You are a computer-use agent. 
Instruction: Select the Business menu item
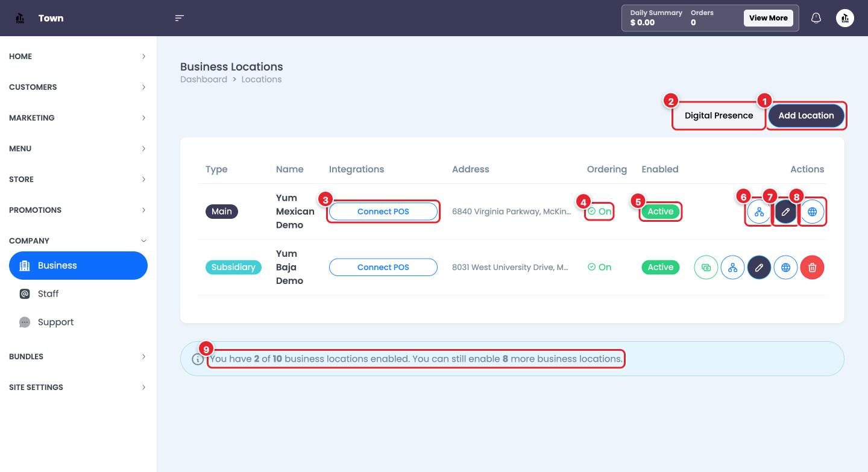pyautogui.click(x=78, y=266)
